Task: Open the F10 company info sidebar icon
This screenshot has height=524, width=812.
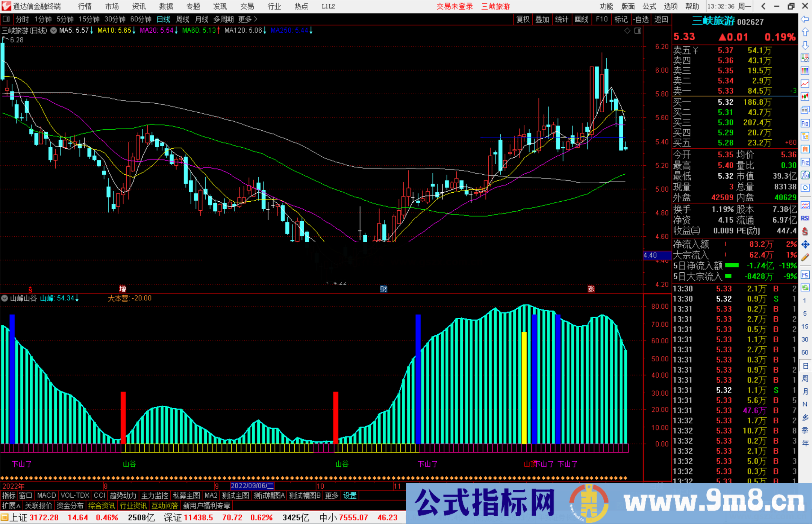Action: [805, 123]
